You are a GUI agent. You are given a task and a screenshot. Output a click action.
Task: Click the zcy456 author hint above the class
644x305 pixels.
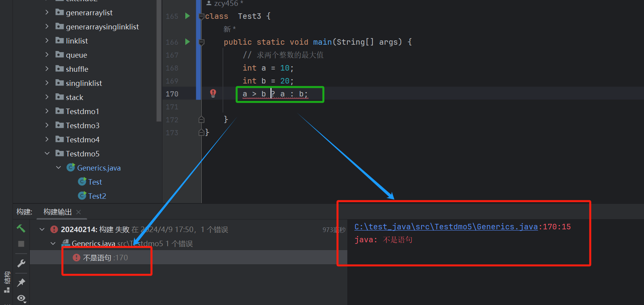point(225,4)
